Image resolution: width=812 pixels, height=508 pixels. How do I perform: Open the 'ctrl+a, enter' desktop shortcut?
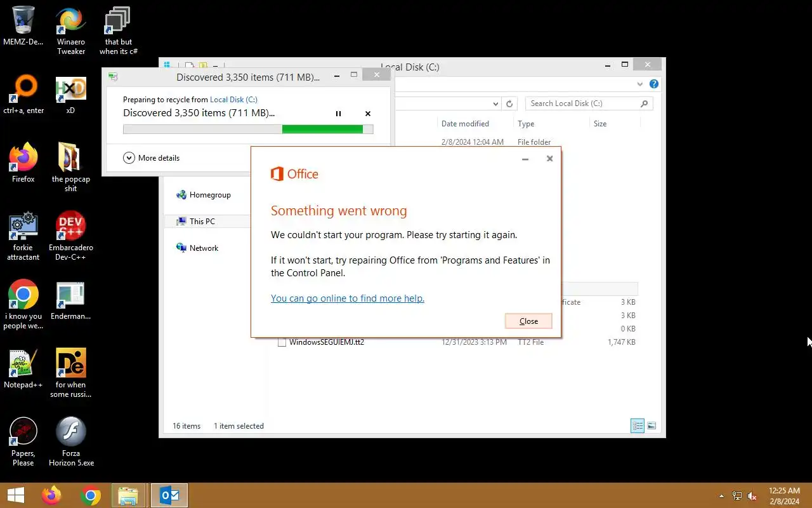pyautogui.click(x=23, y=95)
